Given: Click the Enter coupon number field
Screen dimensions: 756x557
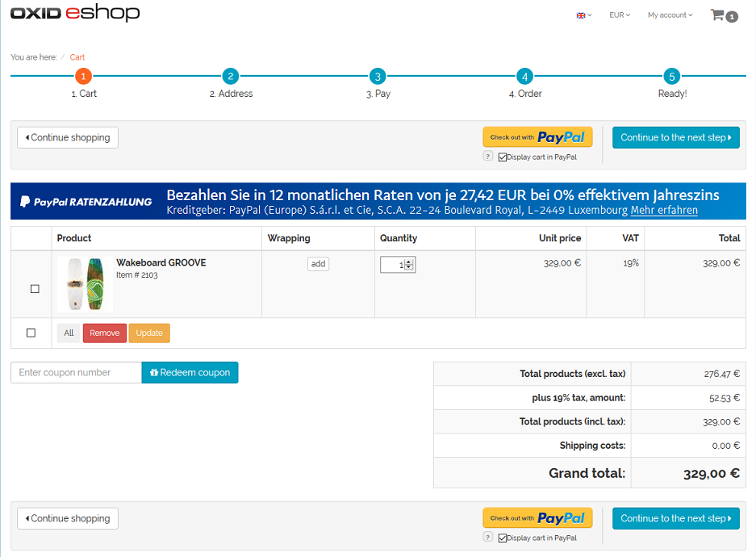Looking at the screenshot, I should tap(76, 372).
